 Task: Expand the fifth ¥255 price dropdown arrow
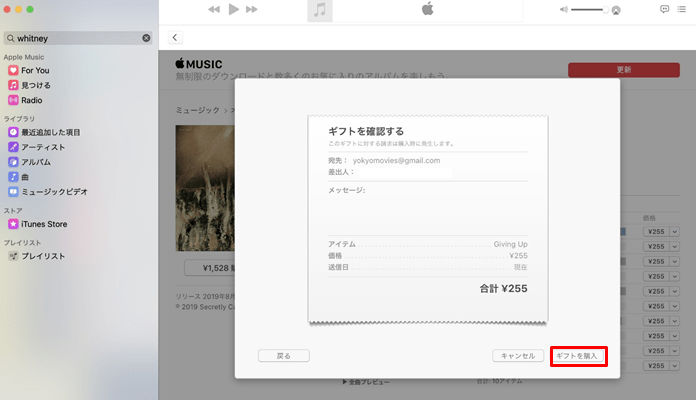pos(674,291)
